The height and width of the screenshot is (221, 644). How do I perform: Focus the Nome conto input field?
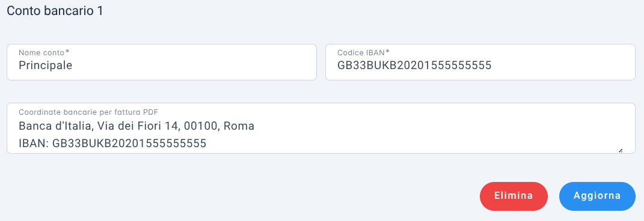(161, 62)
